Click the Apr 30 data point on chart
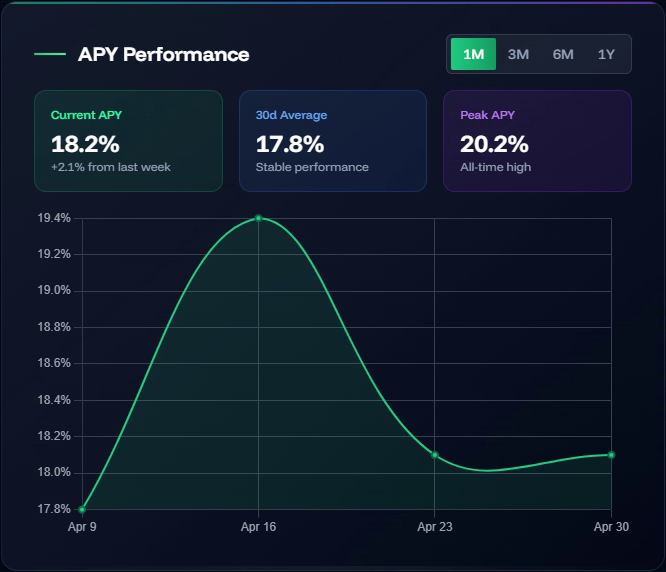The image size is (666, 572). (611, 455)
